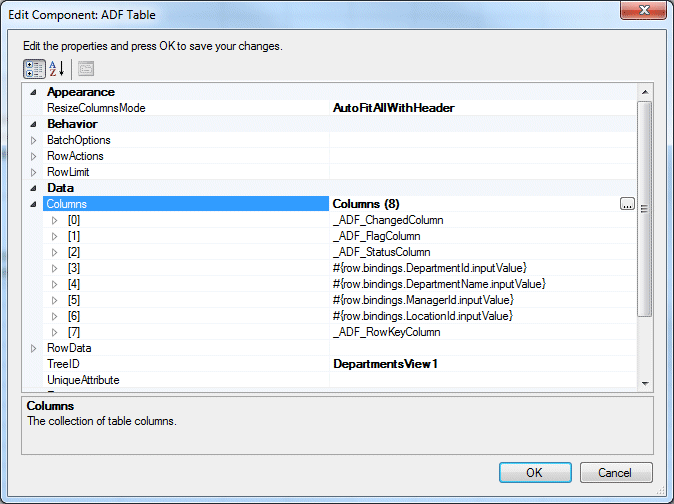Click the LocationId inputValue binding
The width and height of the screenshot is (674, 504).
(423, 316)
